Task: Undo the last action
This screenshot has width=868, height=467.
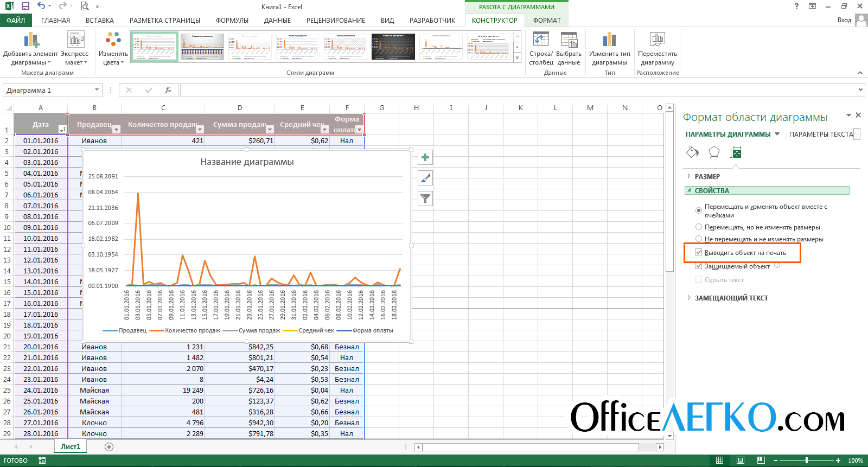Action: pyautogui.click(x=41, y=7)
